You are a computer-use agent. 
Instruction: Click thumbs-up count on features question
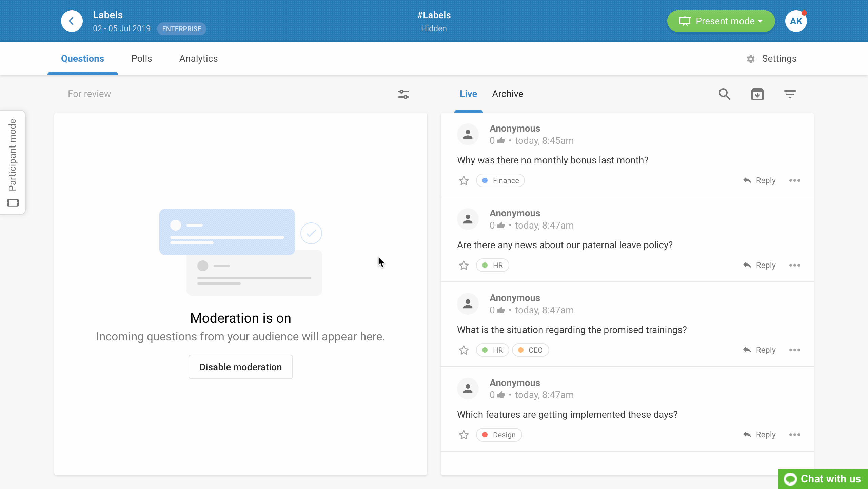[497, 395]
